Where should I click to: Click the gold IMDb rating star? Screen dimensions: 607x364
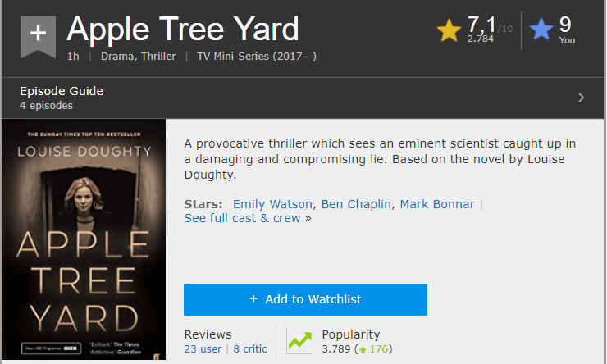click(x=449, y=31)
